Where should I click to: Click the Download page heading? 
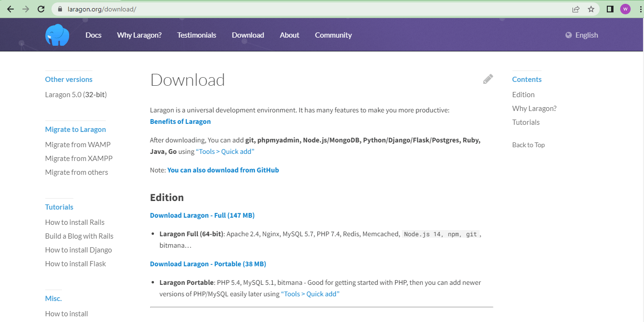[187, 80]
